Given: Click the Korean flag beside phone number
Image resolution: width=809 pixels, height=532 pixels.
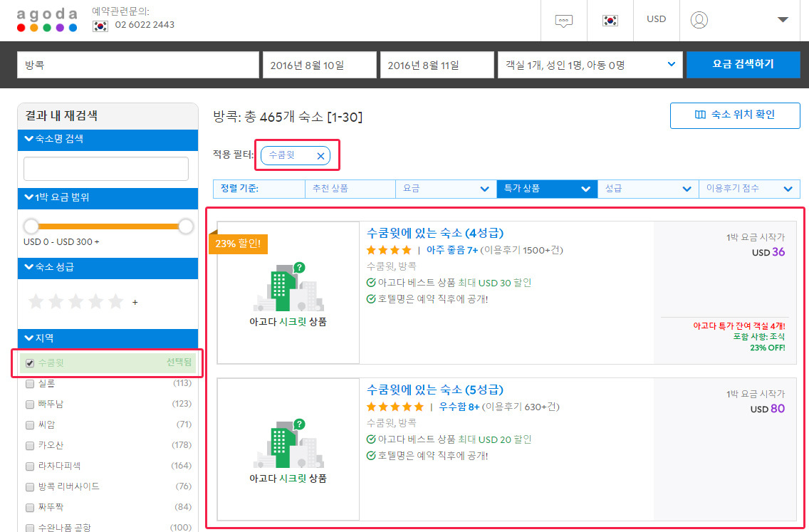Looking at the screenshot, I should point(100,26).
